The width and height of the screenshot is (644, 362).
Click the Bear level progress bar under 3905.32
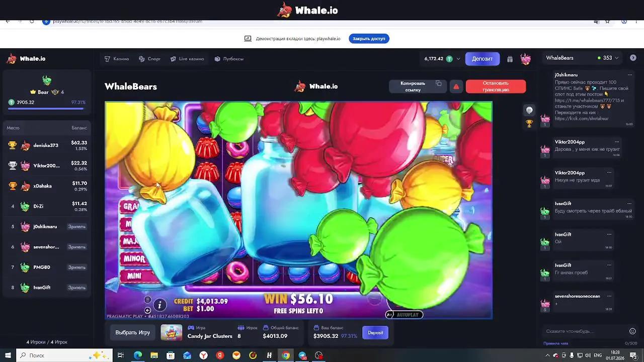47,108
